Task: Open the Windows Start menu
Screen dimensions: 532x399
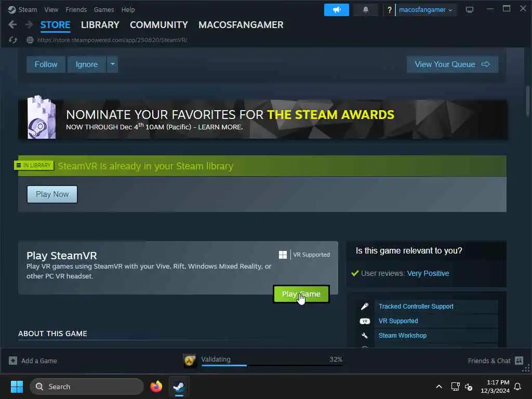Action: point(17,387)
